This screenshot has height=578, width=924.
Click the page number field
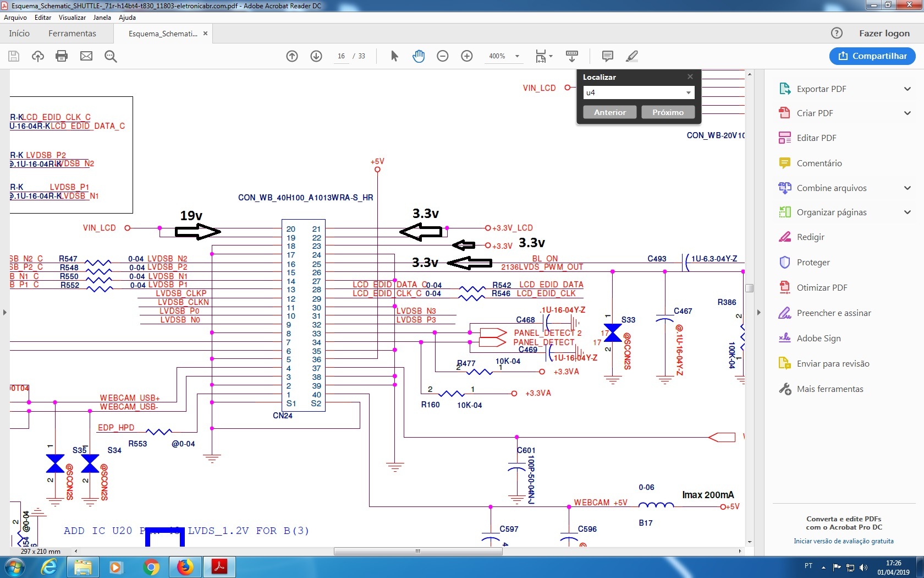point(341,56)
